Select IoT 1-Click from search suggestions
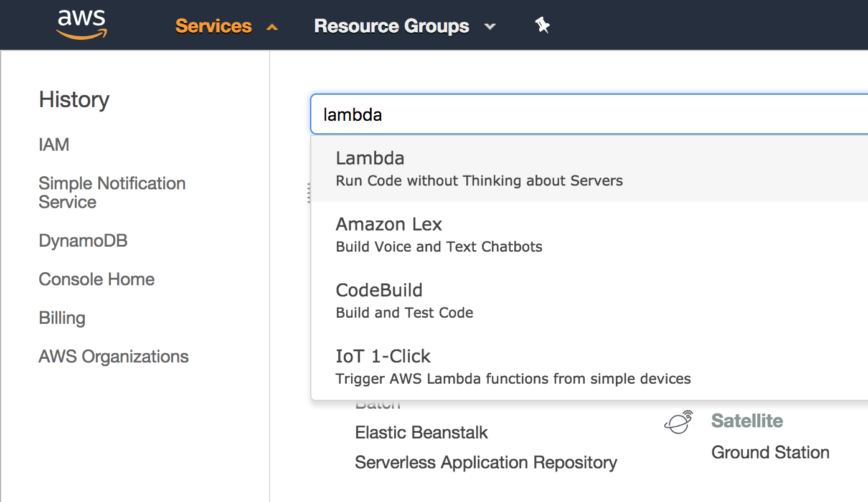The width and height of the screenshot is (868, 502). (x=589, y=366)
